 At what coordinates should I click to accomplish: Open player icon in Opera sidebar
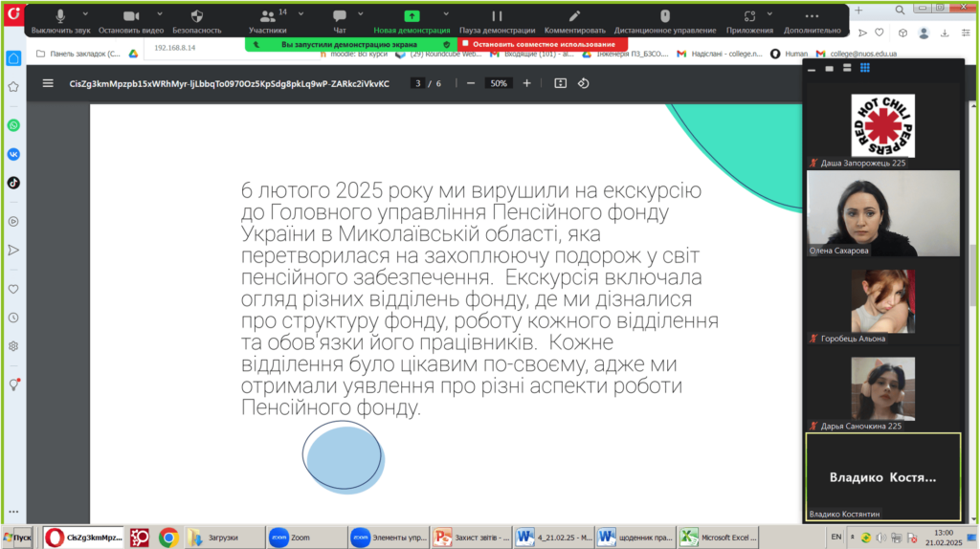[x=13, y=222]
